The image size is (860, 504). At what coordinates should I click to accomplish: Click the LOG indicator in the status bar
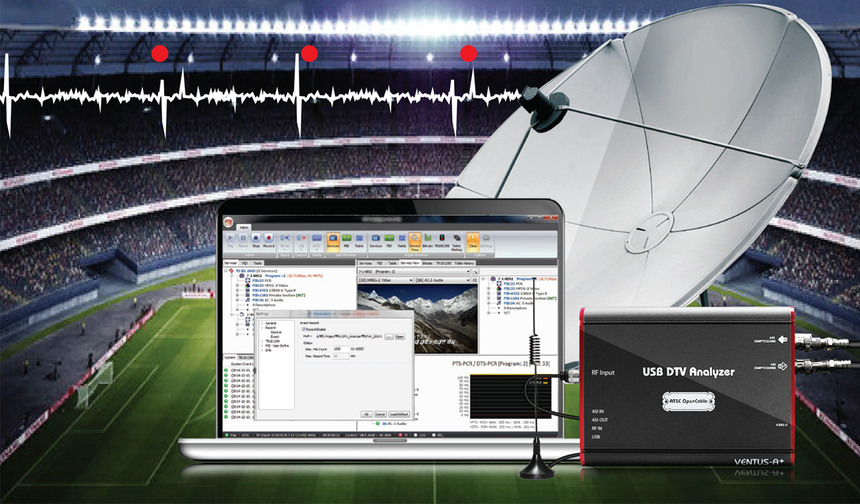(x=420, y=435)
